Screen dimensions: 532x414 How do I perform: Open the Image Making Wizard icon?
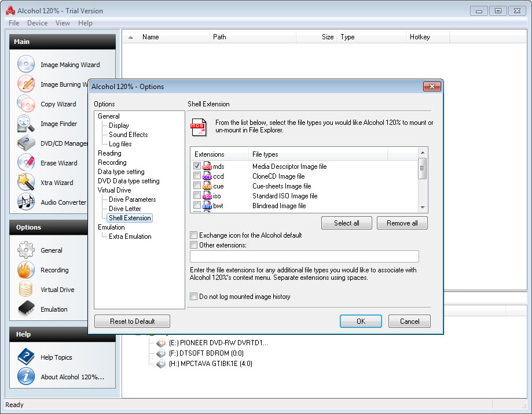click(x=26, y=64)
